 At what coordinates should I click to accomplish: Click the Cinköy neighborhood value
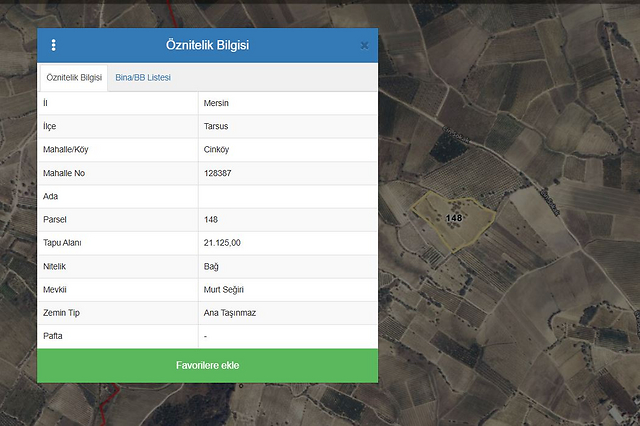click(217, 150)
